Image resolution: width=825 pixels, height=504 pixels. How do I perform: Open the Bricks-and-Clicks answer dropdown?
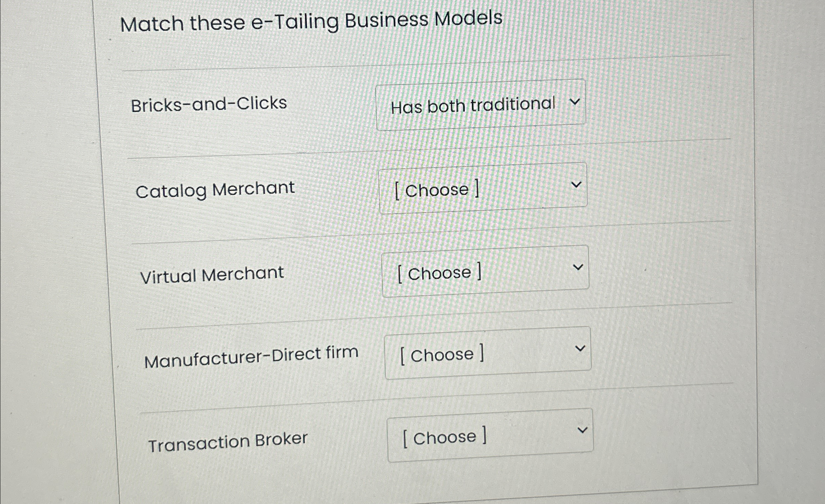pyautogui.click(x=480, y=105)
